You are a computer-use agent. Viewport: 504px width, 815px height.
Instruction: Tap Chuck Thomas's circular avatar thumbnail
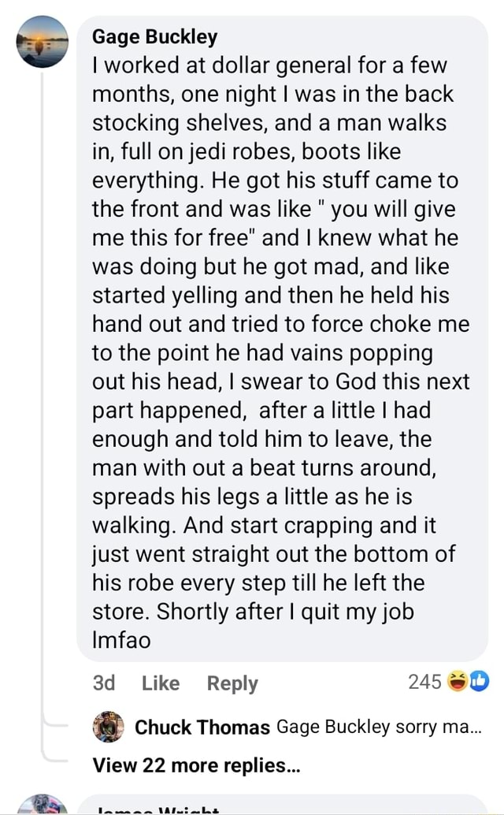click(109, 728)
